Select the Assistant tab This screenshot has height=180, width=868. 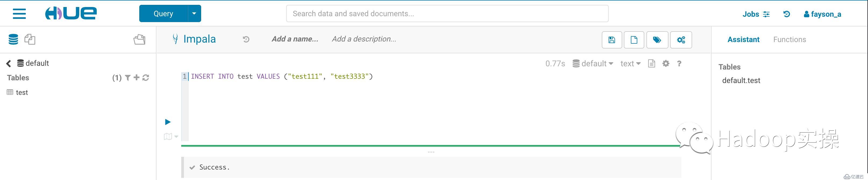[x=743, y=40]
